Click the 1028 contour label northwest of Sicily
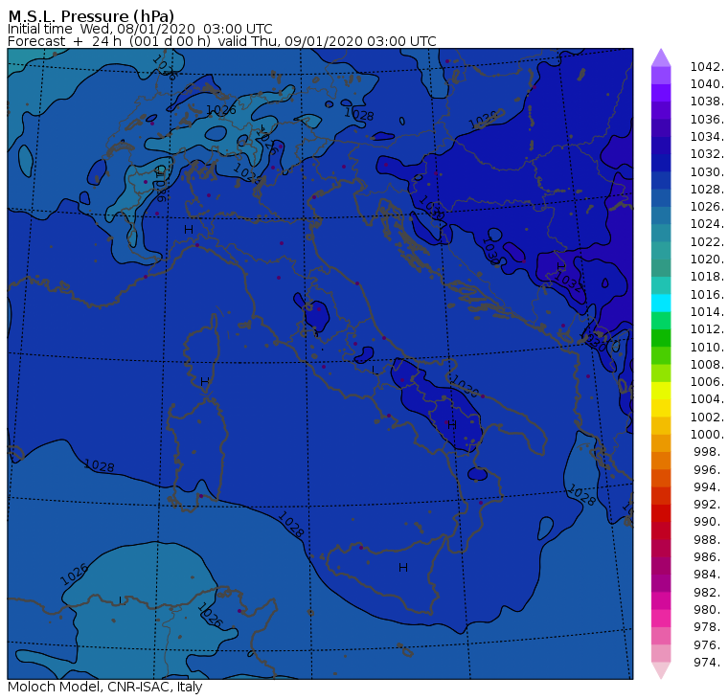This screenshot has height=700, width=728. pyautogui.click(x=291, y=525)
